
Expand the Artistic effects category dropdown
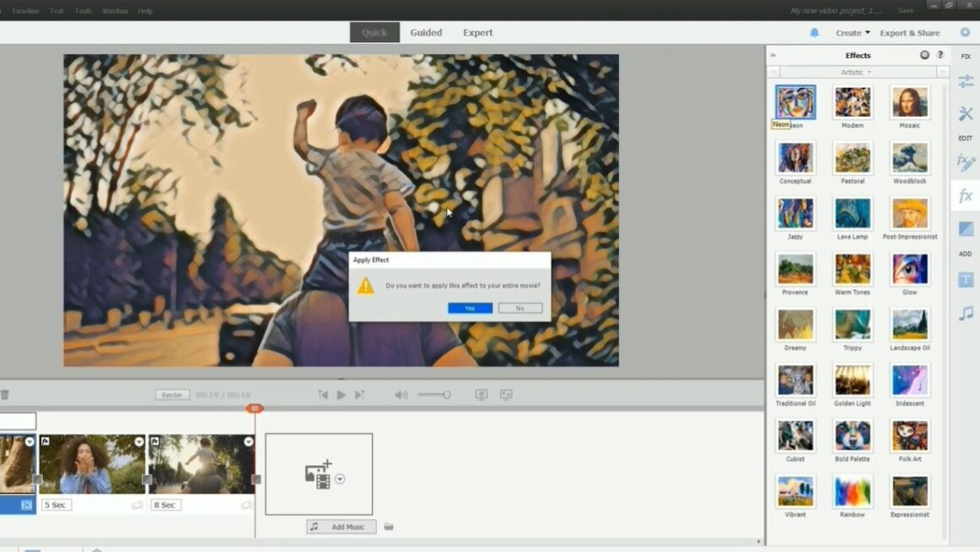point(856,72)
